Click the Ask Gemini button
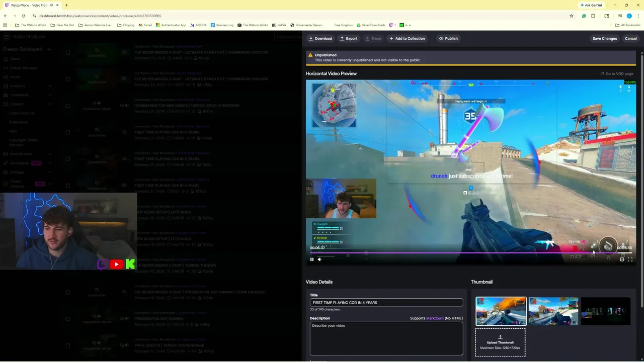Screen dimensions: 644x362 click(591, 5)
